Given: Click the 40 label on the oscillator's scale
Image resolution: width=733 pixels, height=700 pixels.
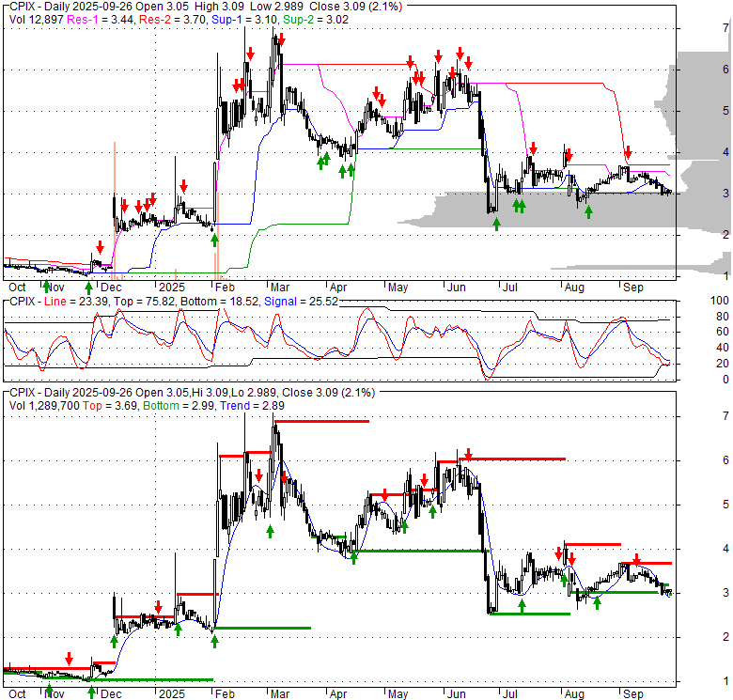Looking at the screenshot, I should click(723, 348).
